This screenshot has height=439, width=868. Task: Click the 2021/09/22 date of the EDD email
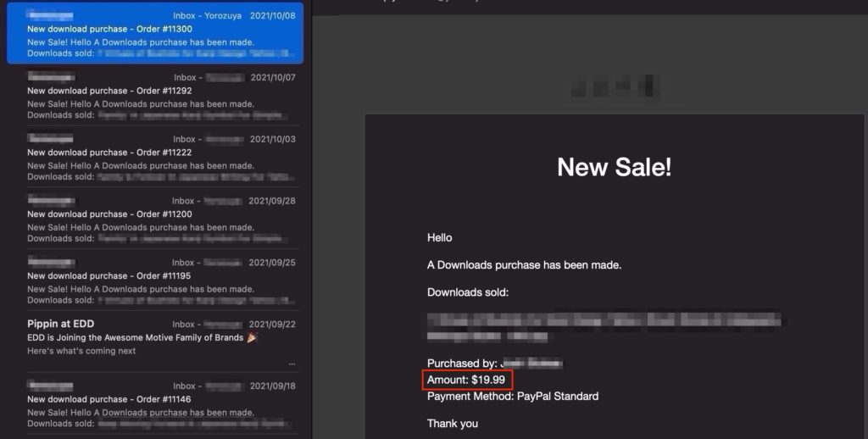(x=272, y=325)
